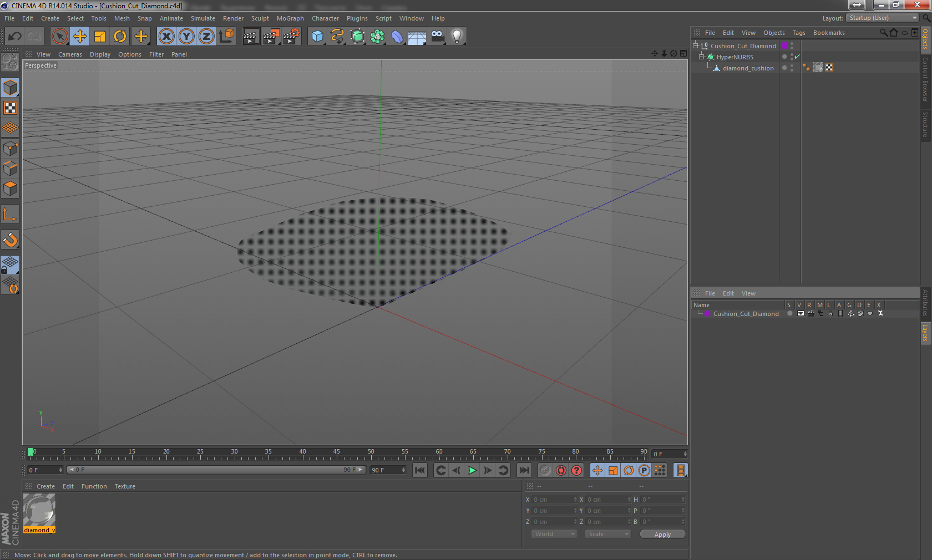Switch to Polygons mode
This screenshot has height=560, width=932.
10,189
